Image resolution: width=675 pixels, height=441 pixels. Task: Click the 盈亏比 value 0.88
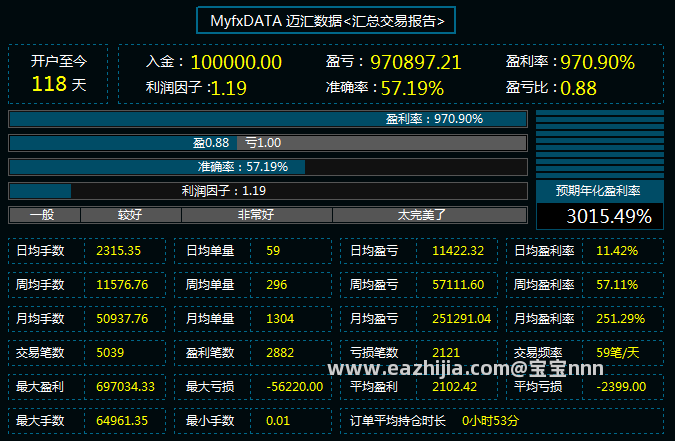coord(578,88)
